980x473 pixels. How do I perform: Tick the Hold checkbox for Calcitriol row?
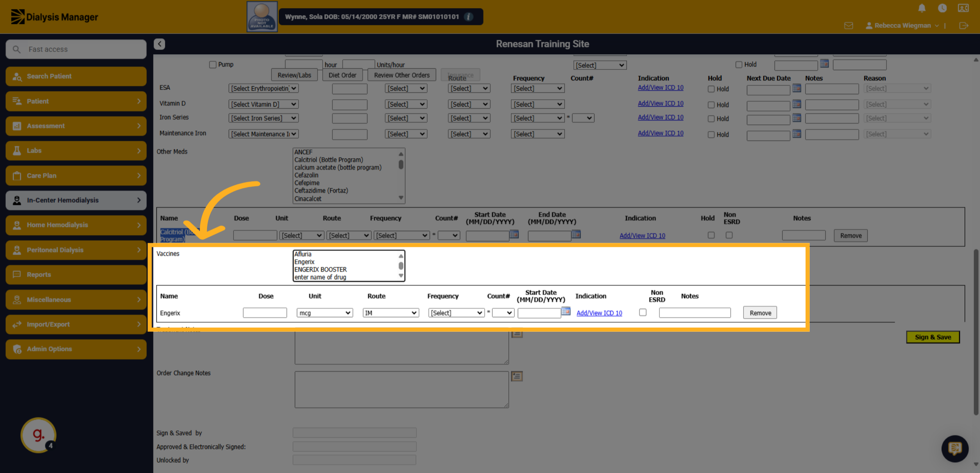[x=711, y=235]
